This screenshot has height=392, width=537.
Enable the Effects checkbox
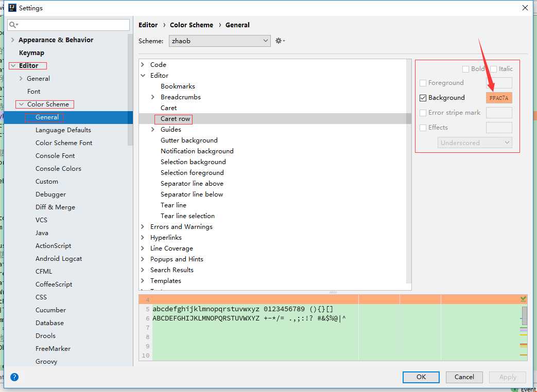click(x=423, y=128)
